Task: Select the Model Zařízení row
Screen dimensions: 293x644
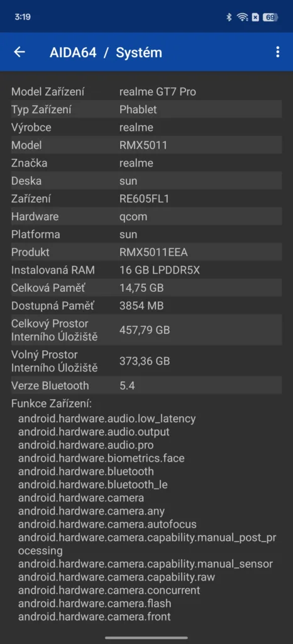Action: (x=146, y=92)
